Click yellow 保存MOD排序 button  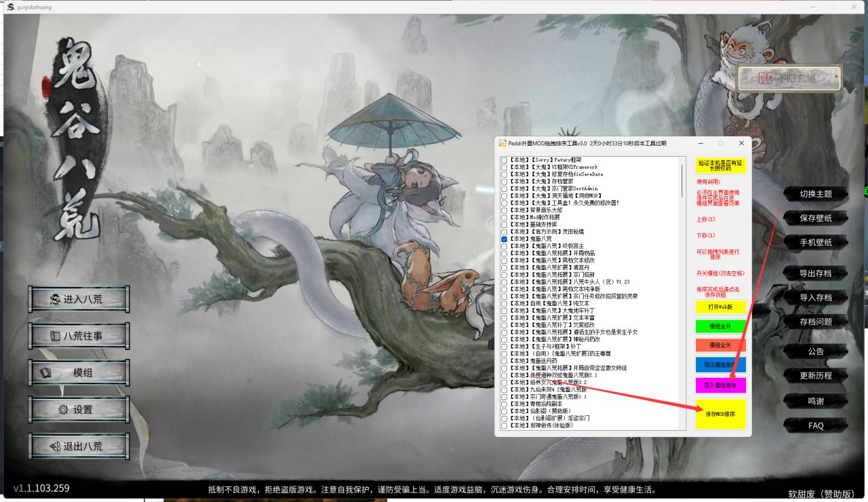click(720, 414)
